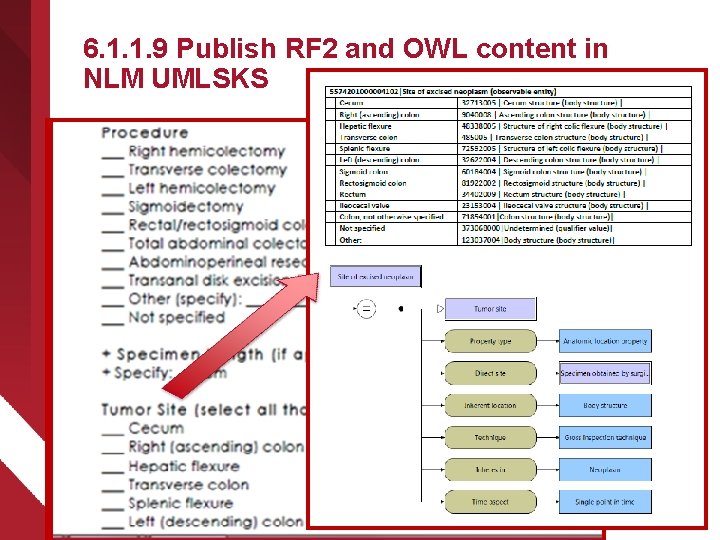Click 'Total abdominal colecto' option text
This screenshot has width=720, height=540.
pos(217,243)
